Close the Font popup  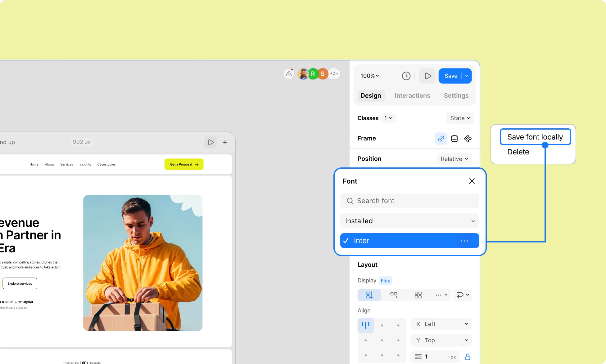click(472, 181)
